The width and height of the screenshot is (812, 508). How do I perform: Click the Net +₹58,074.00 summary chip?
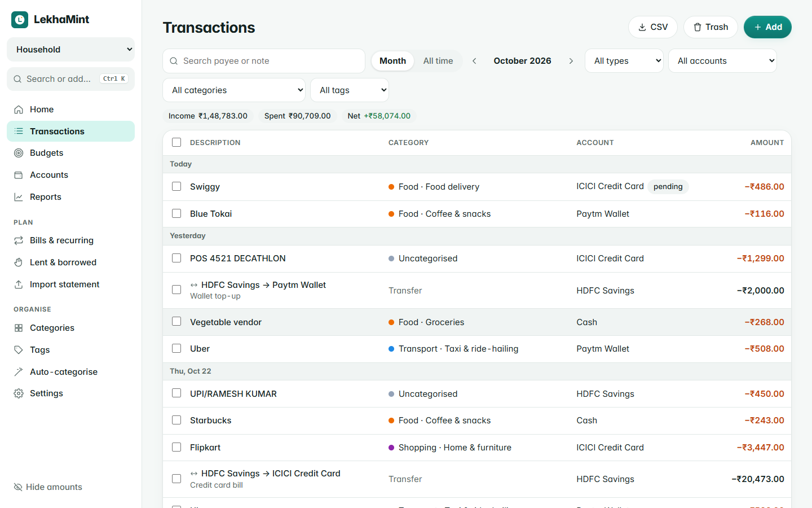click(x=379, y=116)
